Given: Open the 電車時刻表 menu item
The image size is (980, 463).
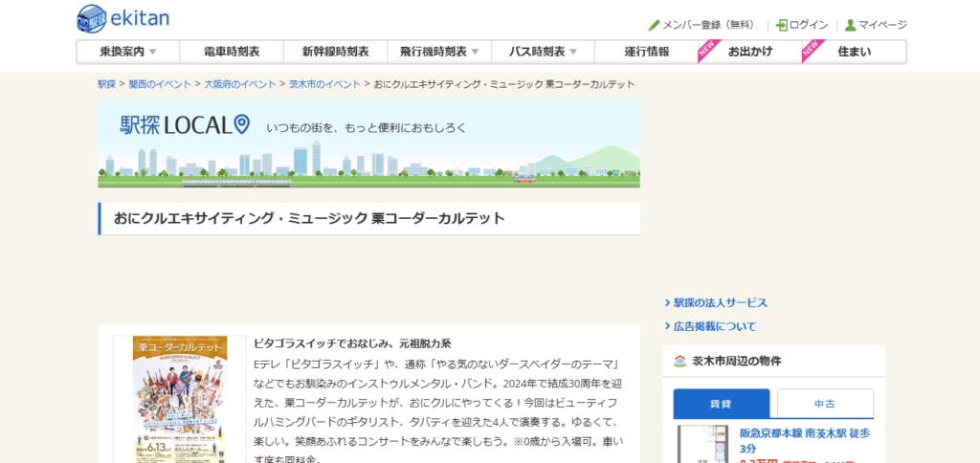Looking at the screenshot, I should point(232,52).
